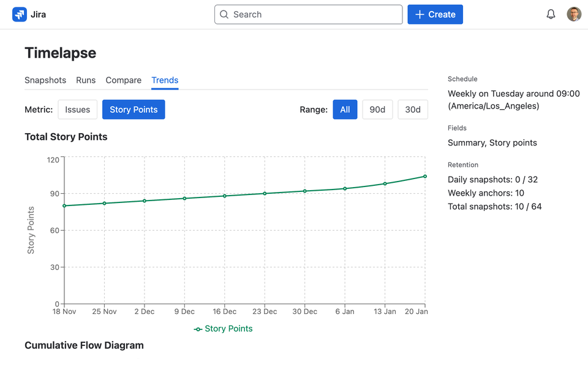Click the 20 Jan data point
The image size is (588, 368).
pyautogui.click(x=425, y=177)
